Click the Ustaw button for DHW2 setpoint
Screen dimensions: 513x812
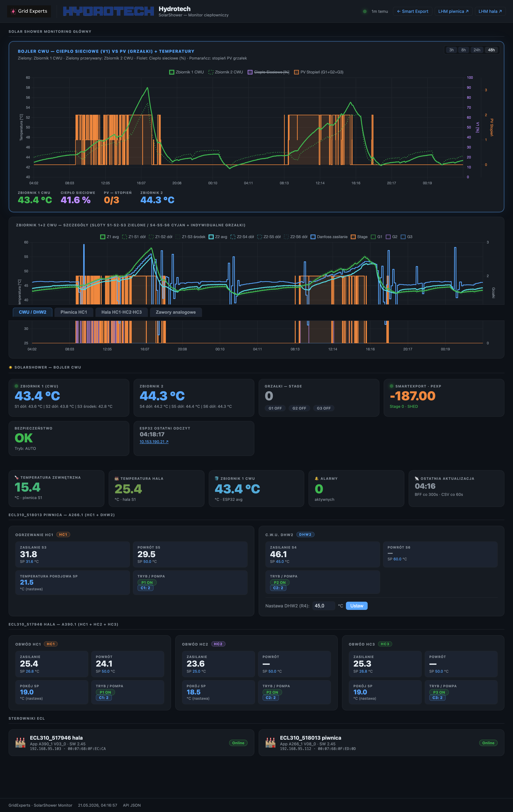[x=357, y=606]
